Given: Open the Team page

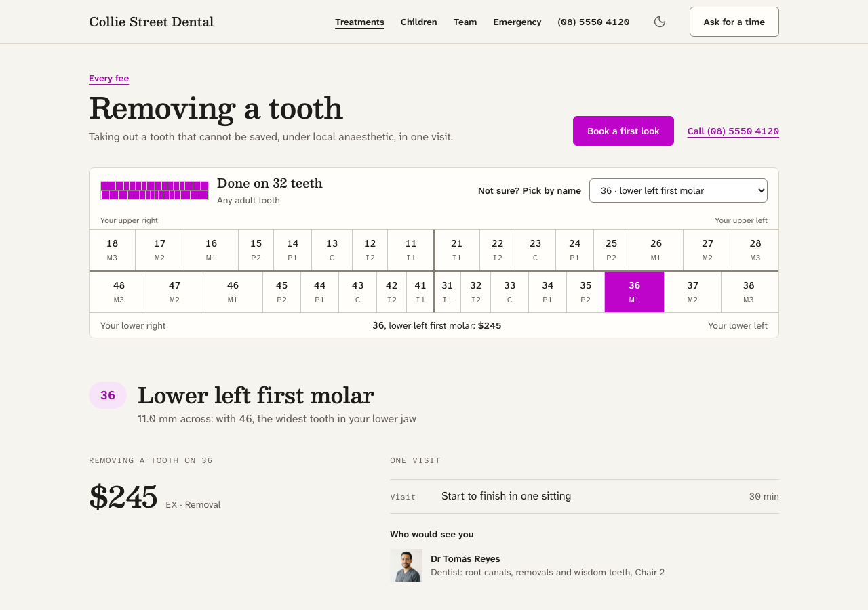Looking at the screenshot, I should coord(465,22).
